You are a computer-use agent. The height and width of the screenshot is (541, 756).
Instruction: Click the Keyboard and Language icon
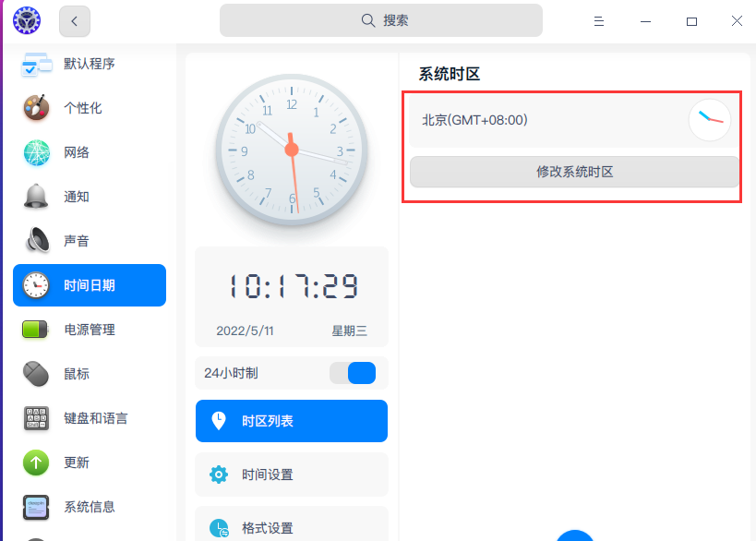tap(36, 418)
